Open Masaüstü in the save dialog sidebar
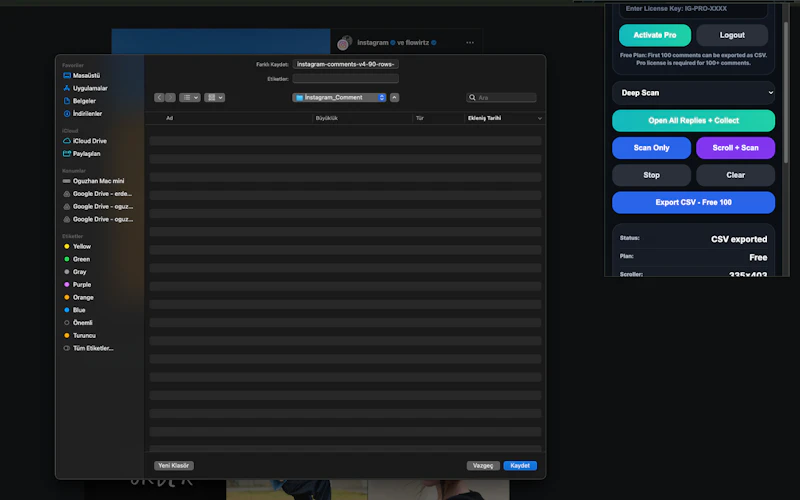The image size is (800, 500). [x=82, y=76]
